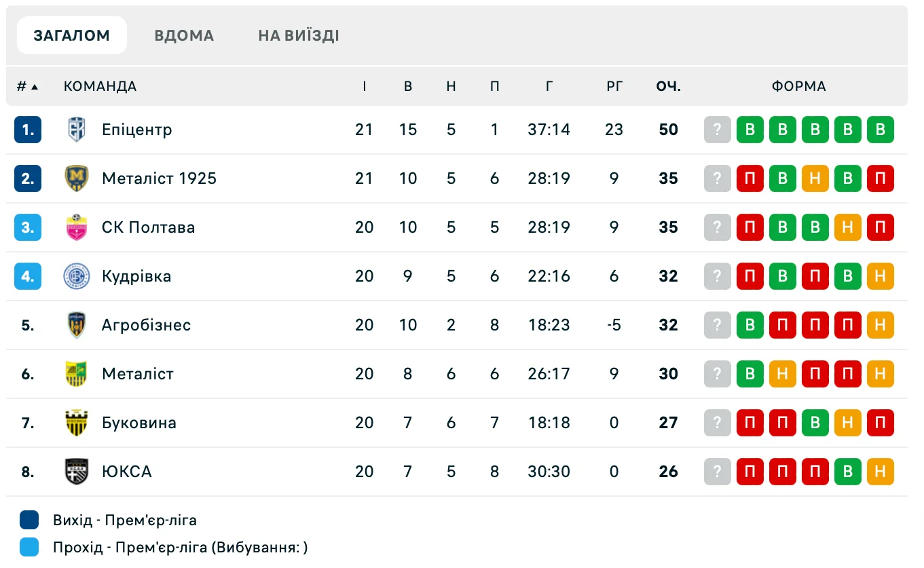Open the Металіст team name link
Viewport: 924px width, 568px height.
click(138, 374)
